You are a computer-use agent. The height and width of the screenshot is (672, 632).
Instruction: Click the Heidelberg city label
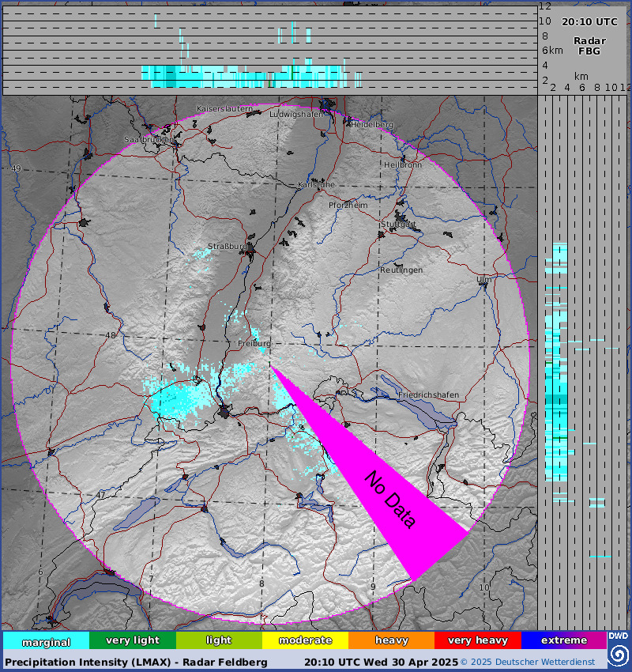pyautogui.click(x=371, y=125)
